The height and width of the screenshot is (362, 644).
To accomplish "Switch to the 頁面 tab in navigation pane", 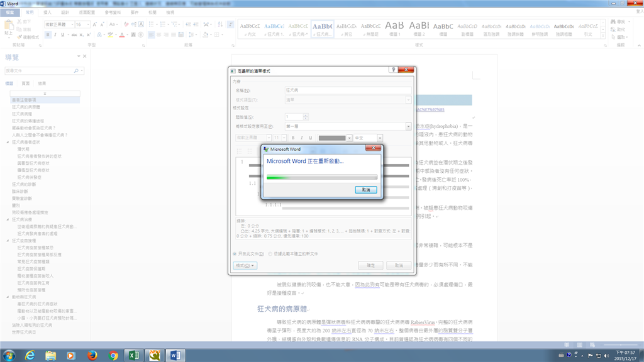I will 25,84.
